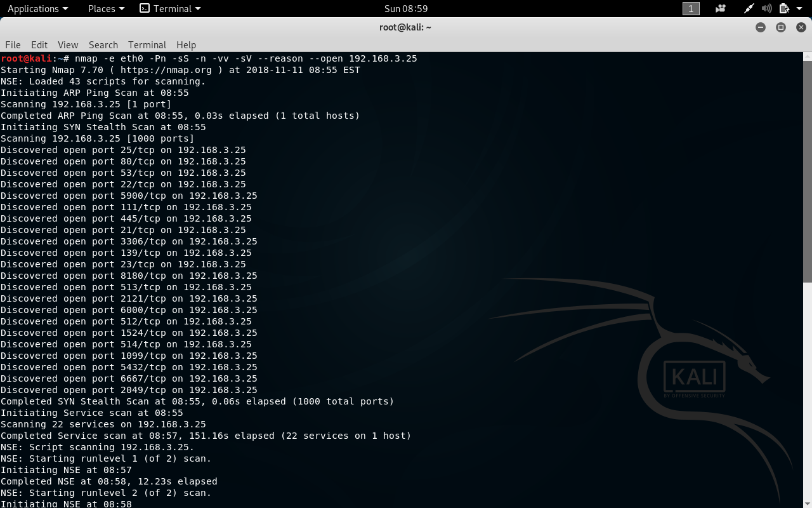Screen dimensions: 812x508
Task: Minimize the root@kali terminal window
Action: [x=761, y=27]
